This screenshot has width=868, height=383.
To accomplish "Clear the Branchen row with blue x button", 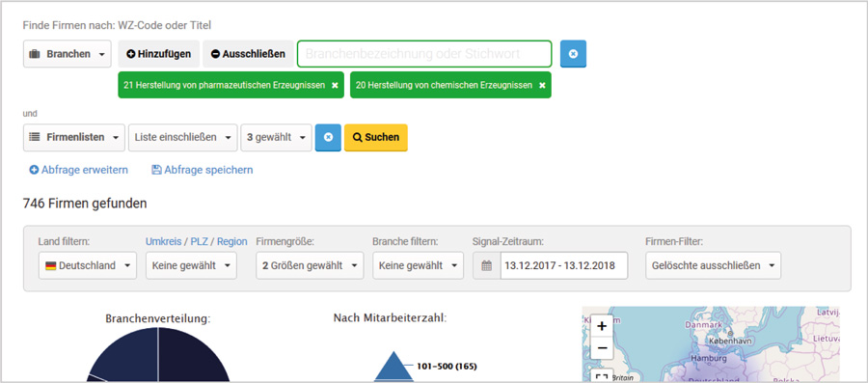I will (x=573, y=54).
